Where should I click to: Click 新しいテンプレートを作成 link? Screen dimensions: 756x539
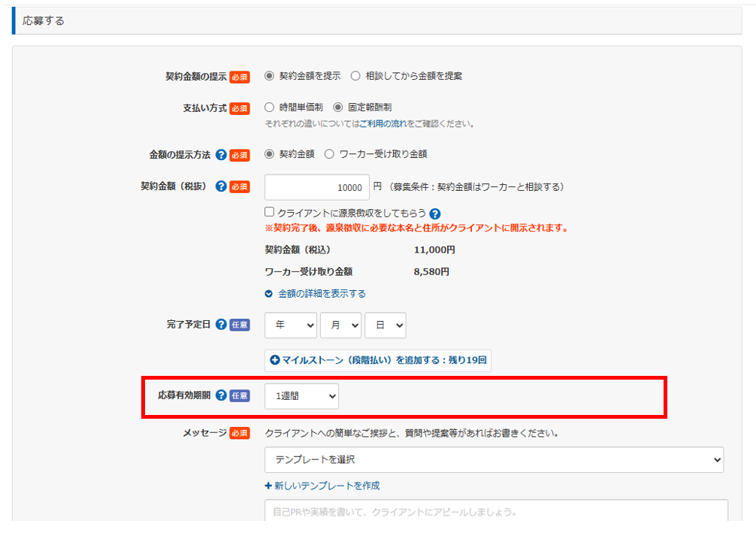pyautogui.click(x=322, y=486)
